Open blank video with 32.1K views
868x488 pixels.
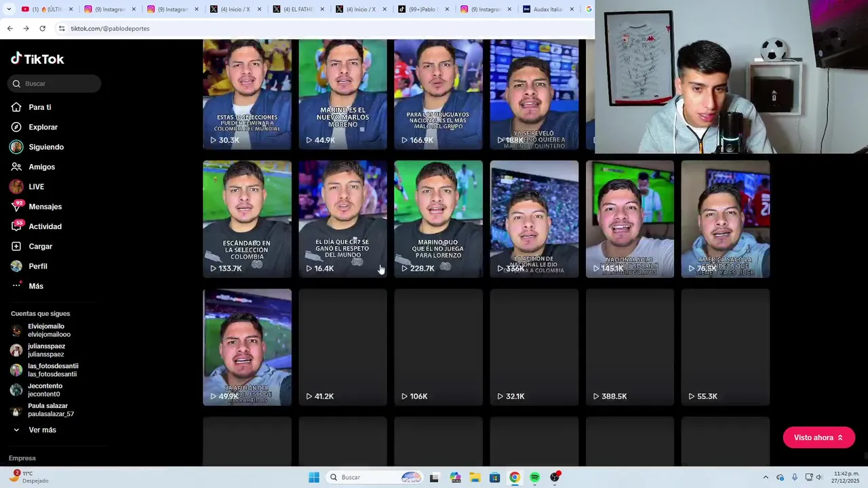[x=534, y=347]
